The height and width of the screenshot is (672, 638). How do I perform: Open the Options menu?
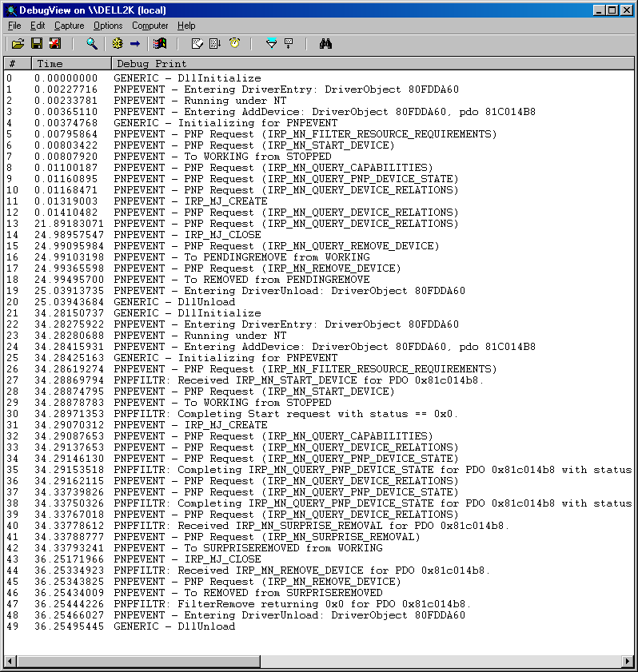click(x=108, y=26)
